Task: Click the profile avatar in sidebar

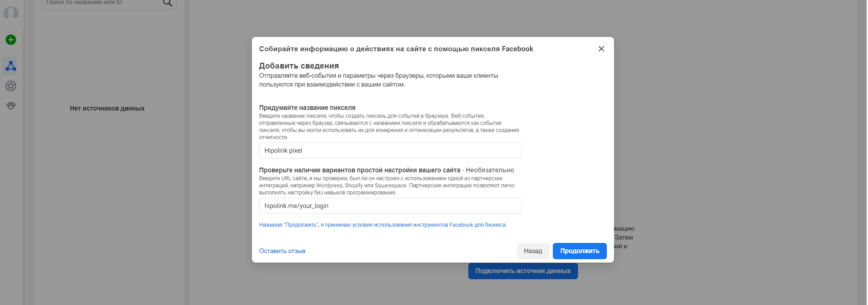Action: pyautogui.click(x=11, y=13)
